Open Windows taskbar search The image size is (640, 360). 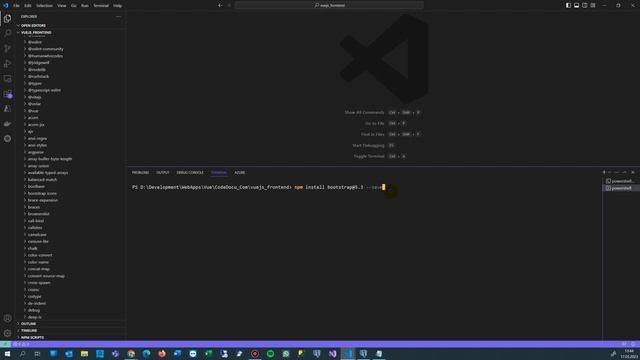point(22,354)
